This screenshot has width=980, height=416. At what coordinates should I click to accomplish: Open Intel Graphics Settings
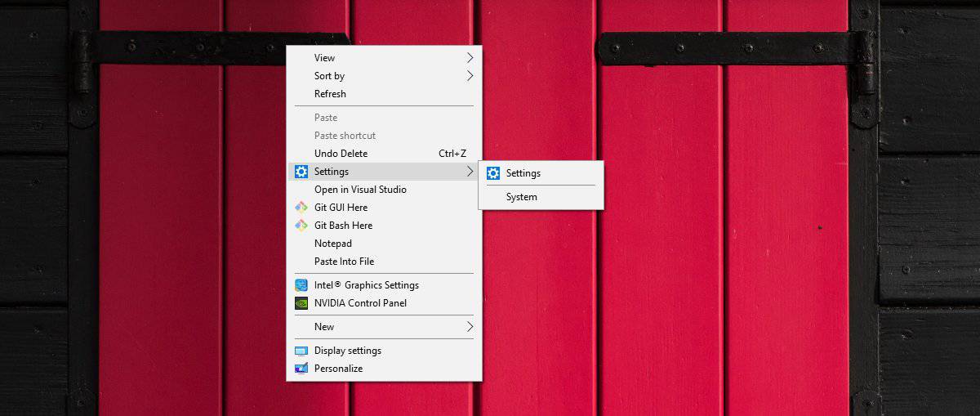[x=384, y=285]
